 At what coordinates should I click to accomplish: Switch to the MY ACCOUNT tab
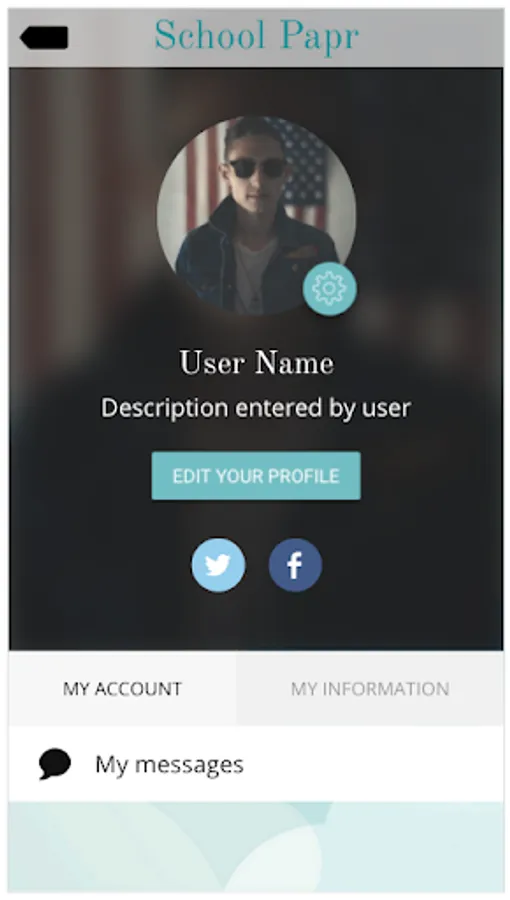click(122, 688)
